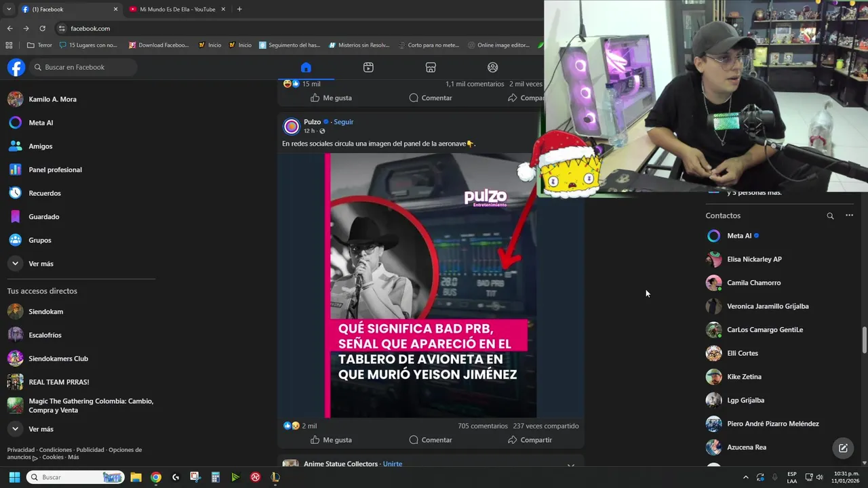Open Pulzo page profile picture
868x488 pixels.
coord(292,126)
